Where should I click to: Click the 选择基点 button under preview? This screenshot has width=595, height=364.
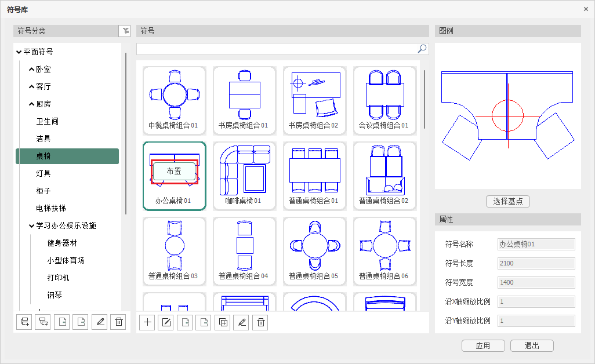tap(507, 201)
